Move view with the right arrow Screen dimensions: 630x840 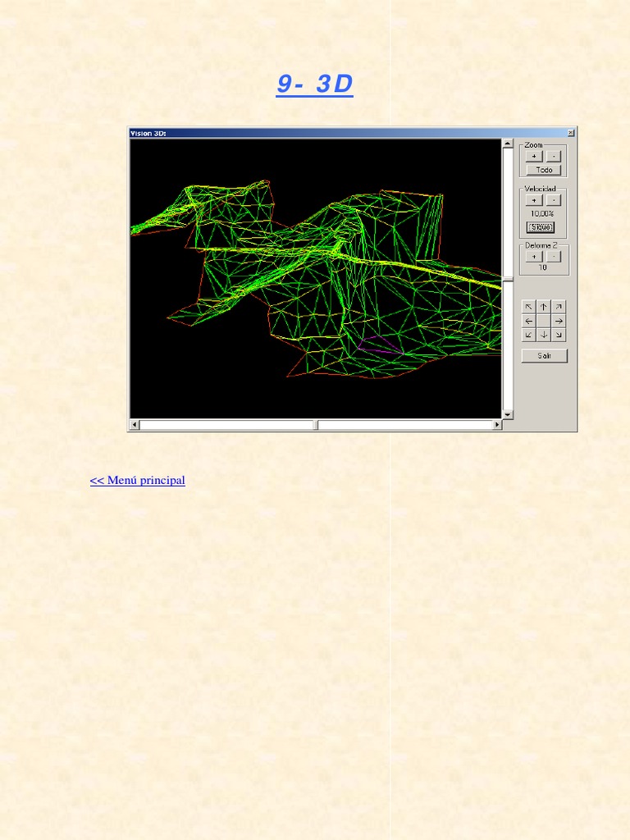click(x=559, y=321)
